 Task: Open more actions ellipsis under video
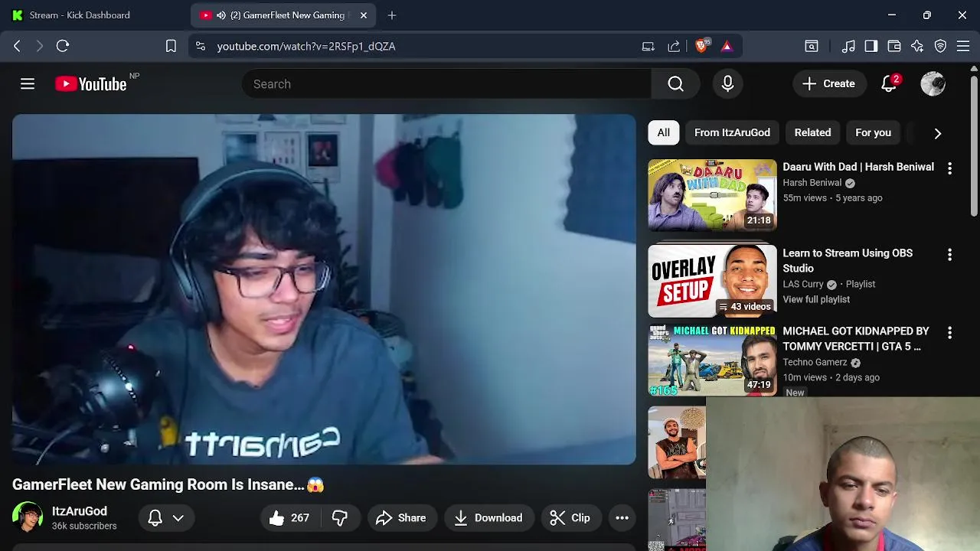click(x=622, y=518)
